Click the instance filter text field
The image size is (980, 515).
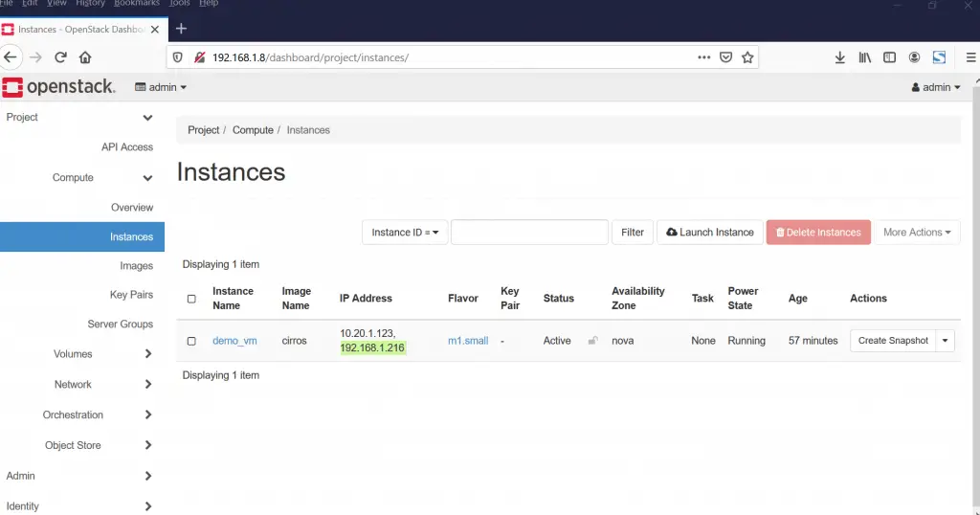pos(529,233)
